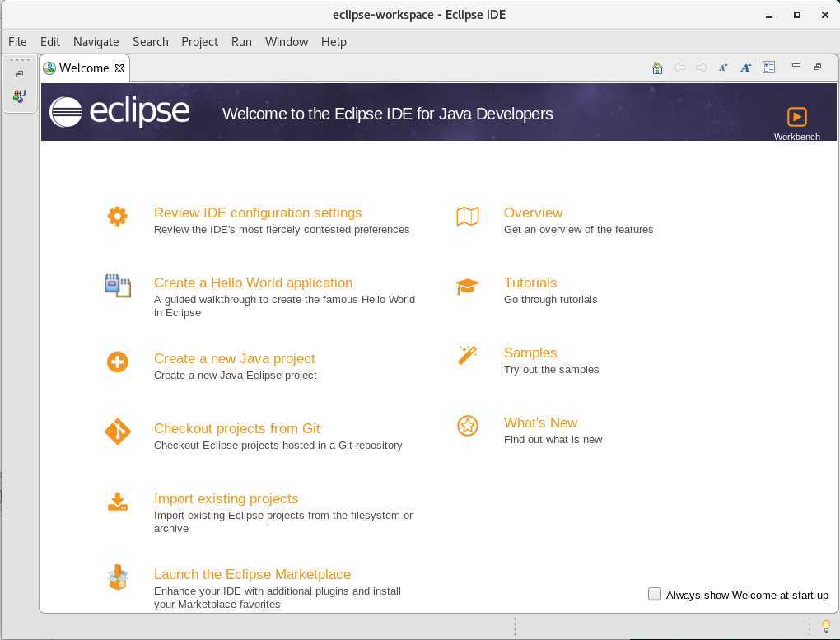840x640 pixels.
Task: Toggle Always show Welcome at start up
Action: pyautogui.click(x=654, y=594)
